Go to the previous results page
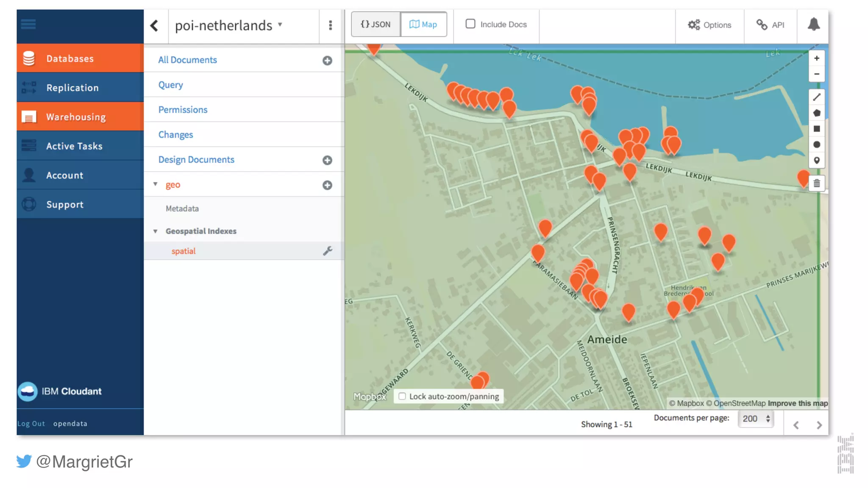The width and height of the screenshot is (868, 488). [x=796, y=425]
